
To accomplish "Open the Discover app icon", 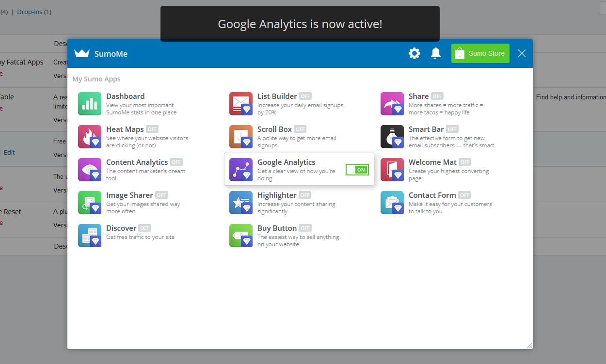I will [90, 236].
